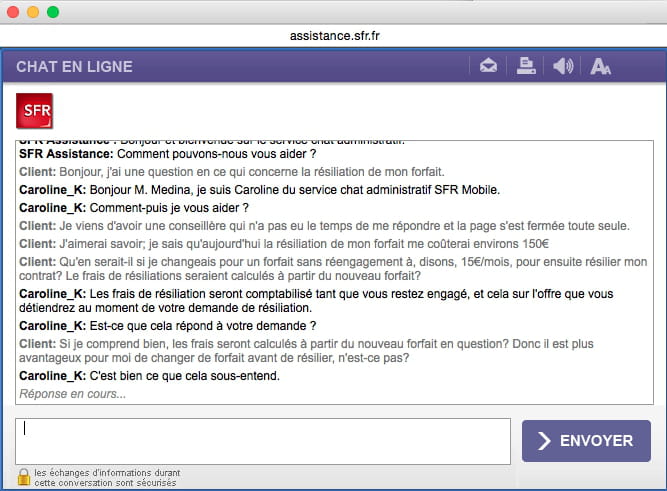The height and width of the screenshot is (491, 667).
Task: Print the chat using printer icon
Action: [526, 66]
